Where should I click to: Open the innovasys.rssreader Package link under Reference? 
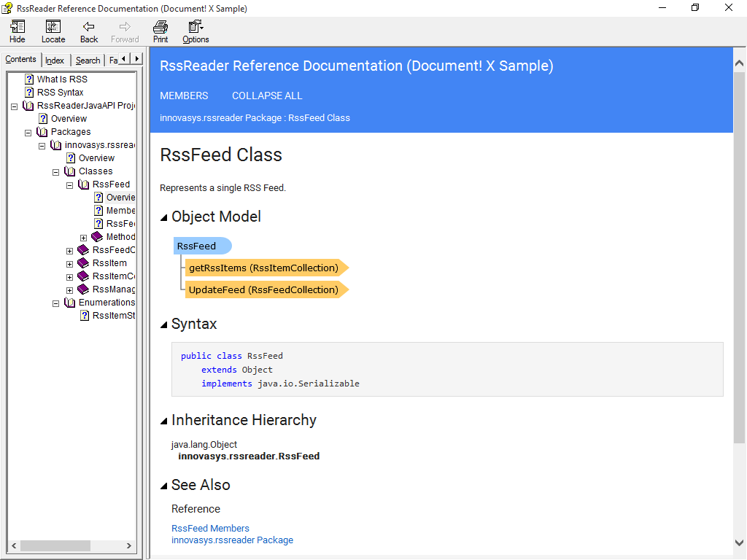pyautogui.click(x=232, y=540)
